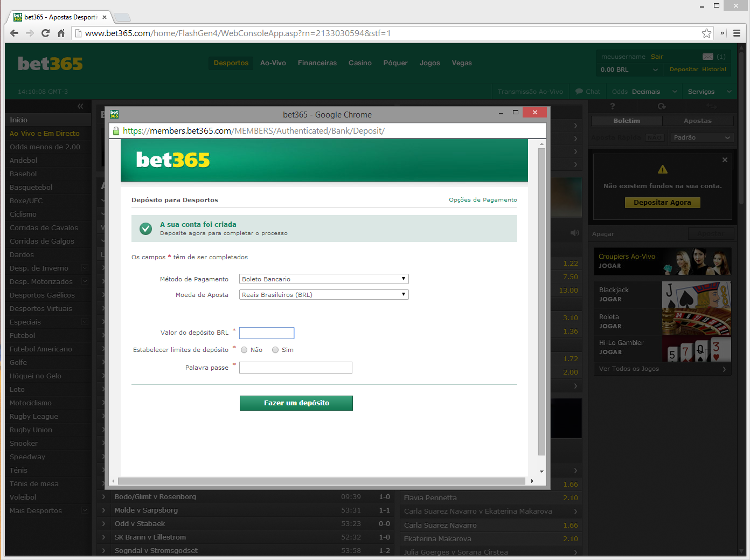
Task: Open Vegas top menu
Action: (x=462, y=63)
